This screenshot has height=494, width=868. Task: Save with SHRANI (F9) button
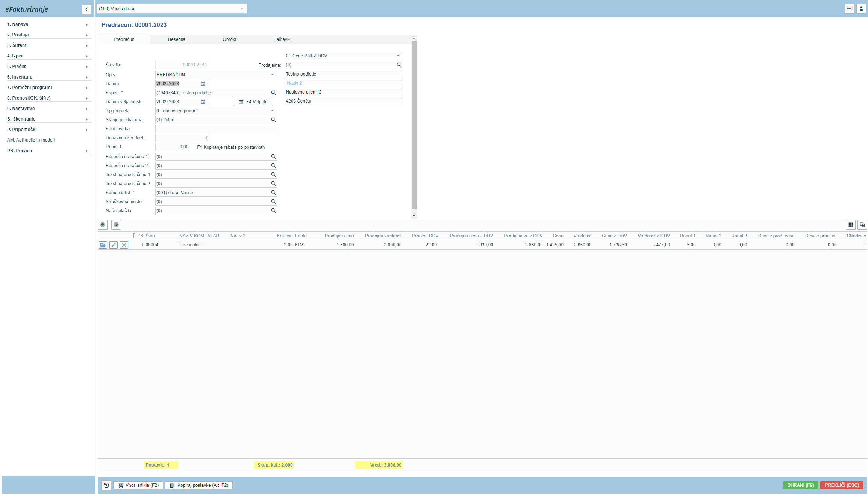tap(801, 485)
